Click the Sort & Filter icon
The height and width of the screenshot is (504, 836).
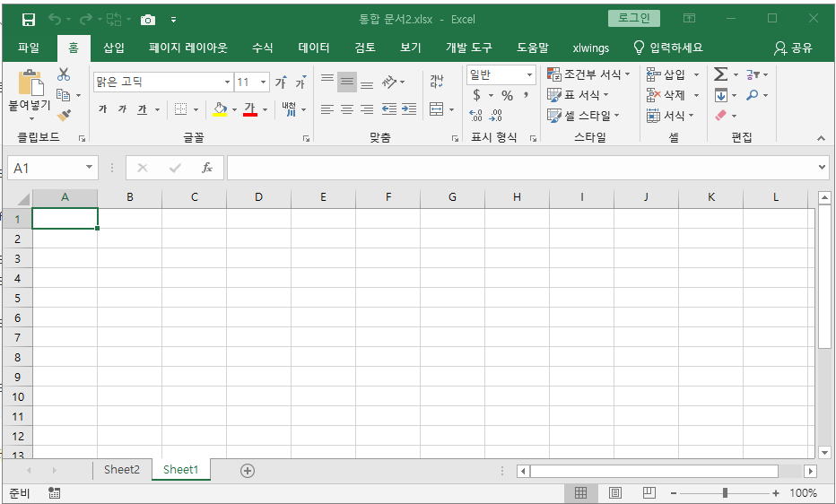753,74
